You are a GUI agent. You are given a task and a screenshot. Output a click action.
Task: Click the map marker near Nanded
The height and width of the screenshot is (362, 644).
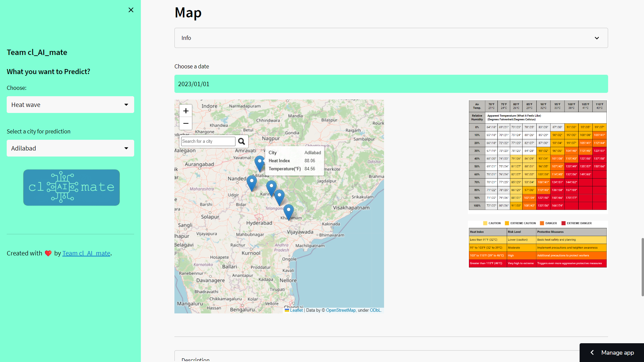(252, 184)
